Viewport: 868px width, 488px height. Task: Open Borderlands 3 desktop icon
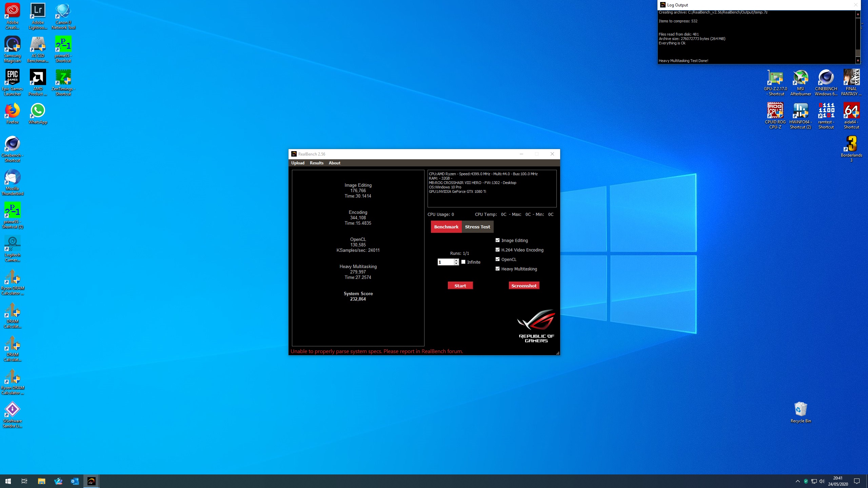click(851, 149)
